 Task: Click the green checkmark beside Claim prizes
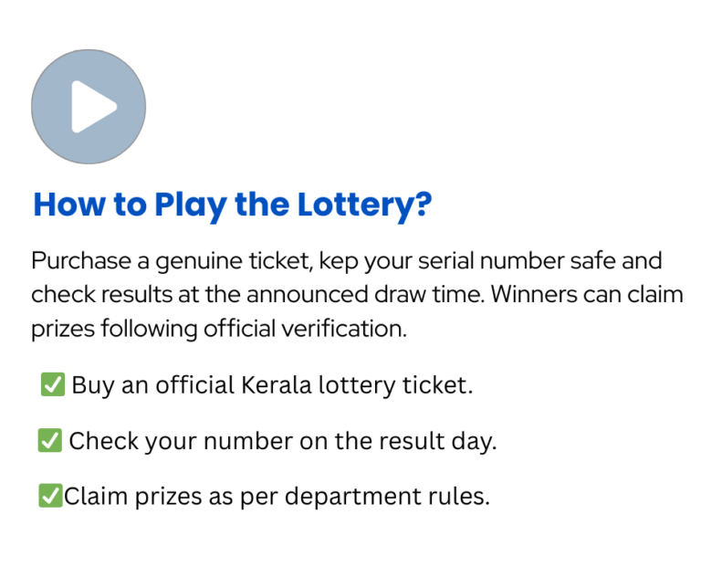point(49,497)
